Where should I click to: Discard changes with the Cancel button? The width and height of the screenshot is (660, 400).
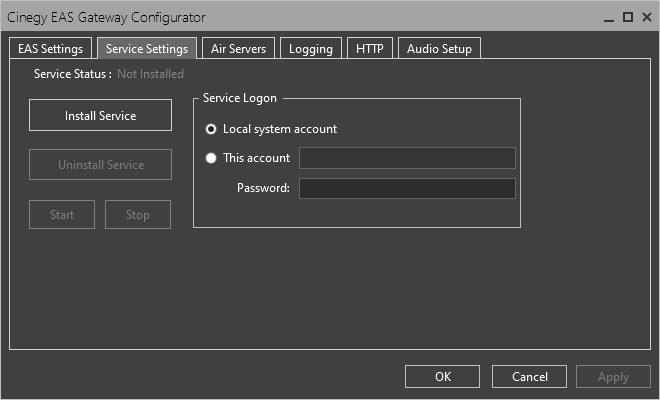click(530, 376)
